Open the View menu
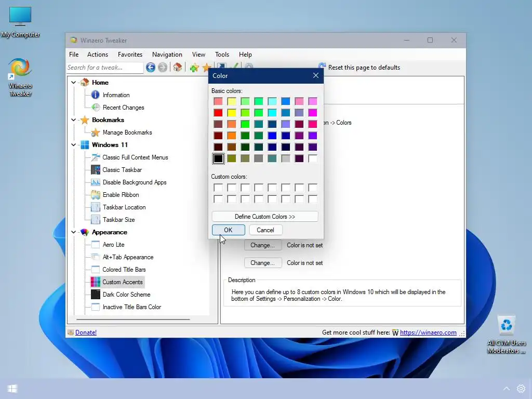 [x=198, y=54]
